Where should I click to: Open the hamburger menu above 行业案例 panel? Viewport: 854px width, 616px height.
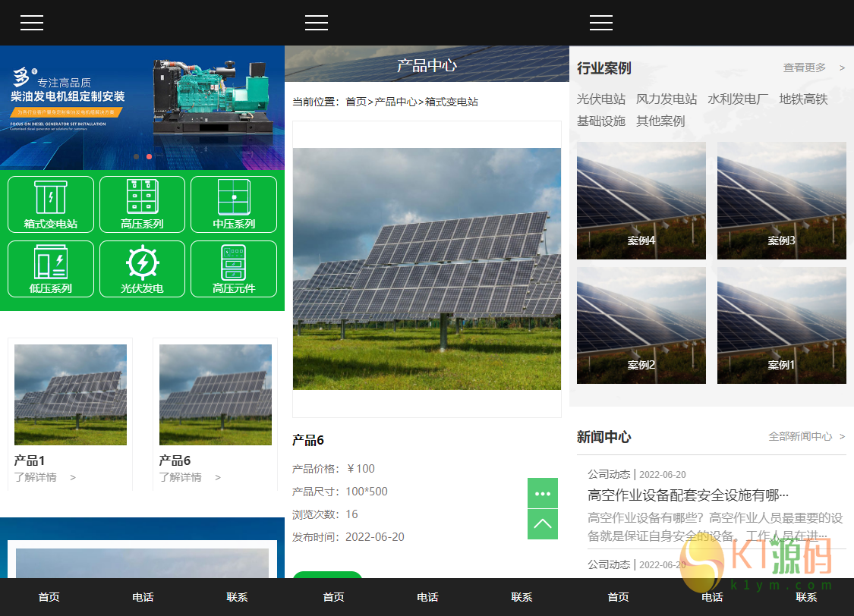600,23
